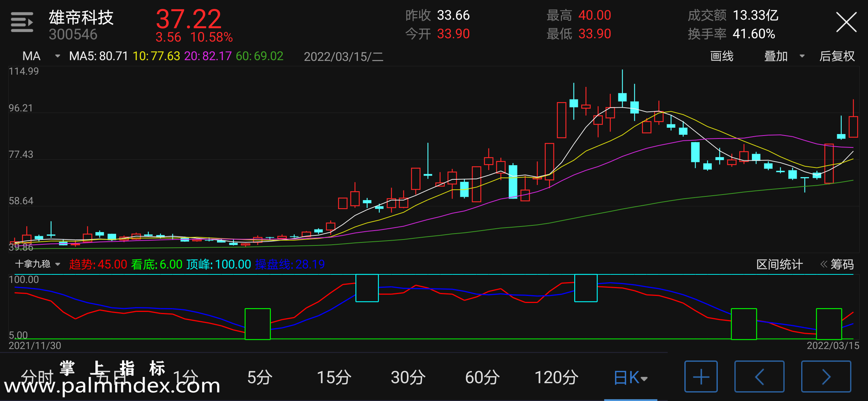Click the 今开 33.90 value
The height and width of the screenshot is (401, 868).
pos(437,34)
